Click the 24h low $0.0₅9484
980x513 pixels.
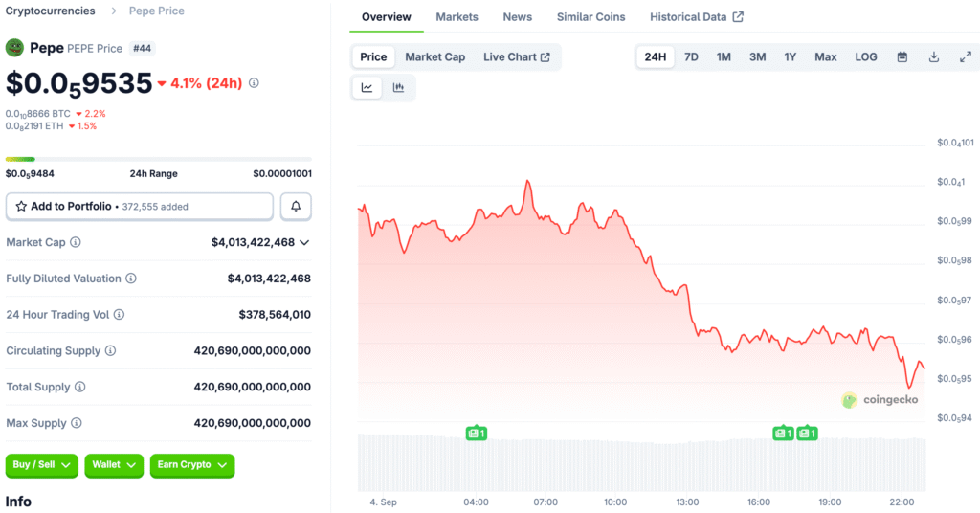point(30,173)
